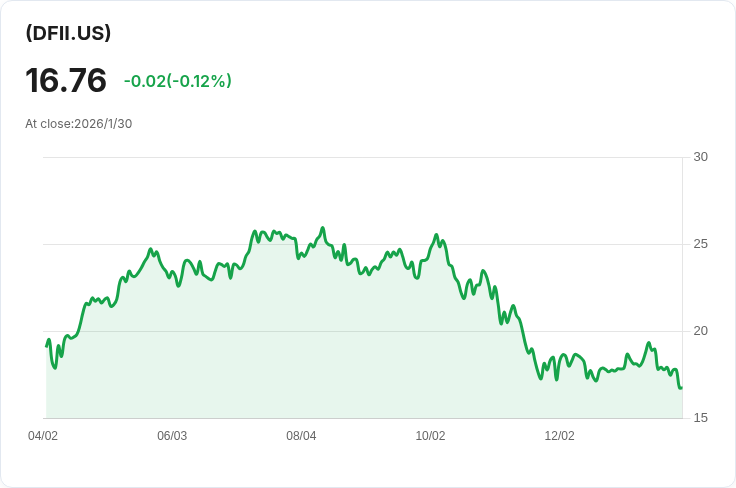Select the 16.76 current price value
Viewport: 736px width, 488px height.
point(66,80)
